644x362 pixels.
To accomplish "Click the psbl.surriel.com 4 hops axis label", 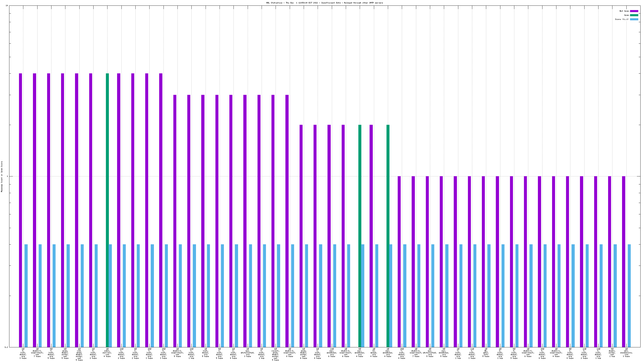I will tap(107, 353).
